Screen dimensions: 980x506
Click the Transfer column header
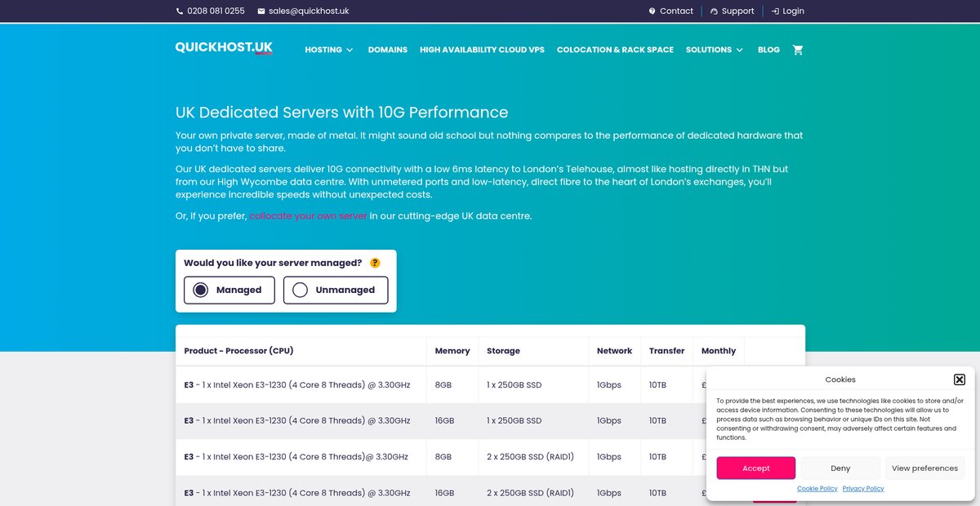666,351
